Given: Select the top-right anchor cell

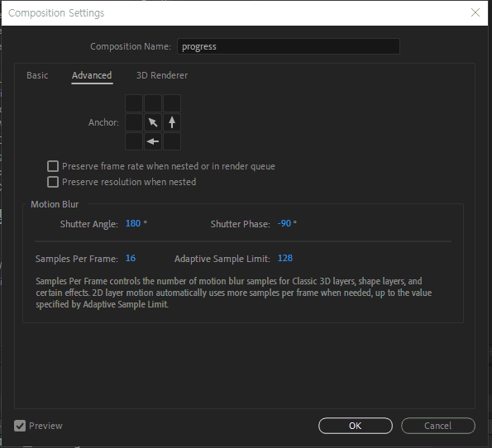Looking at the screenshot, I should click(172, 103).
